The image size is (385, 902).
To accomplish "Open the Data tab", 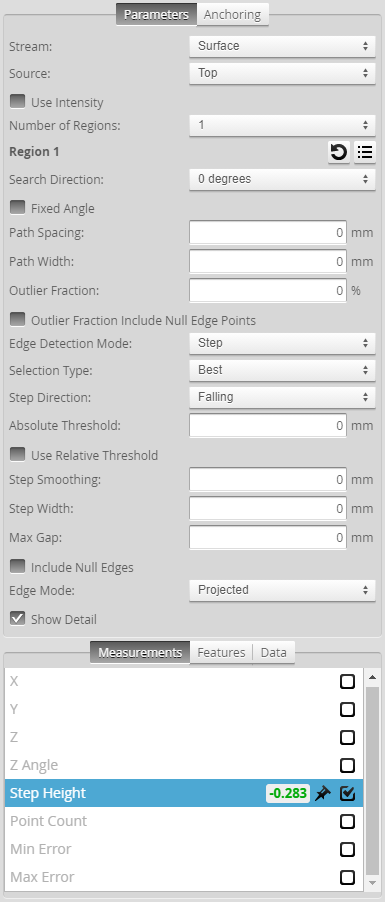I will point(273,652).
